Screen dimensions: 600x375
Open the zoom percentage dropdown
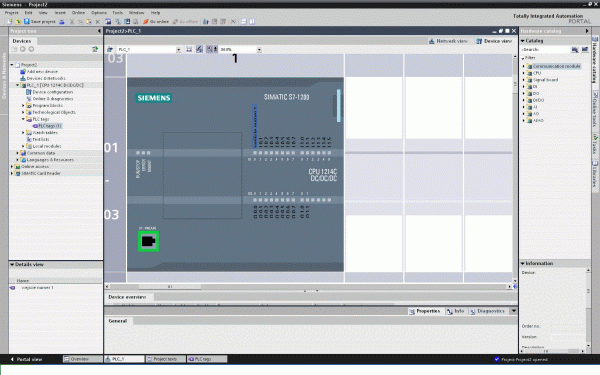point(259,50)
